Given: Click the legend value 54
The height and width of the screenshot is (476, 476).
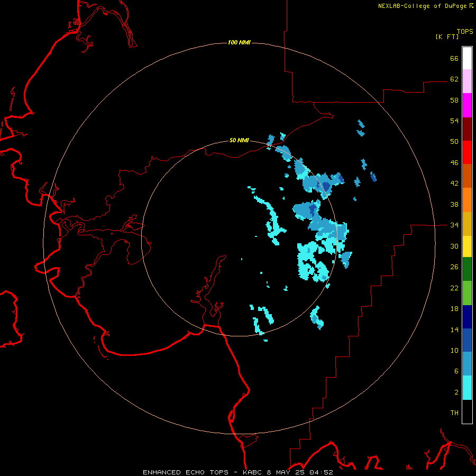Looking at the screenshot, I should coord(454,121).
